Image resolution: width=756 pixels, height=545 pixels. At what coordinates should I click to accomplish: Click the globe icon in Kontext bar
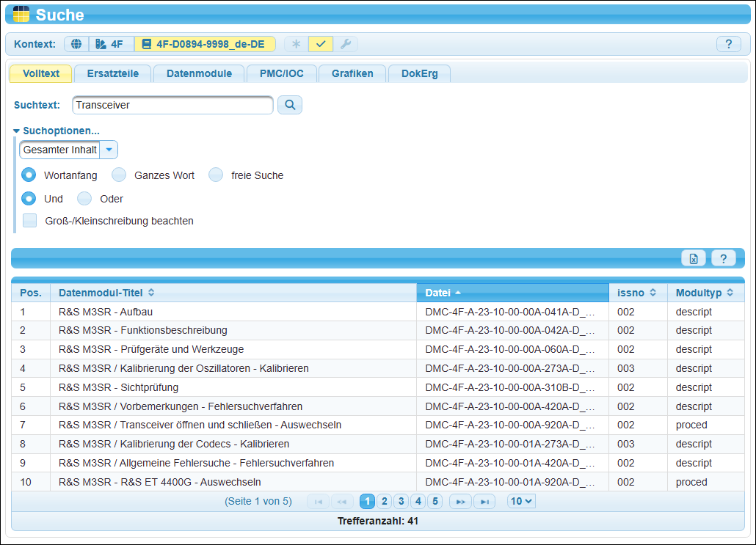tap(76, 44)
